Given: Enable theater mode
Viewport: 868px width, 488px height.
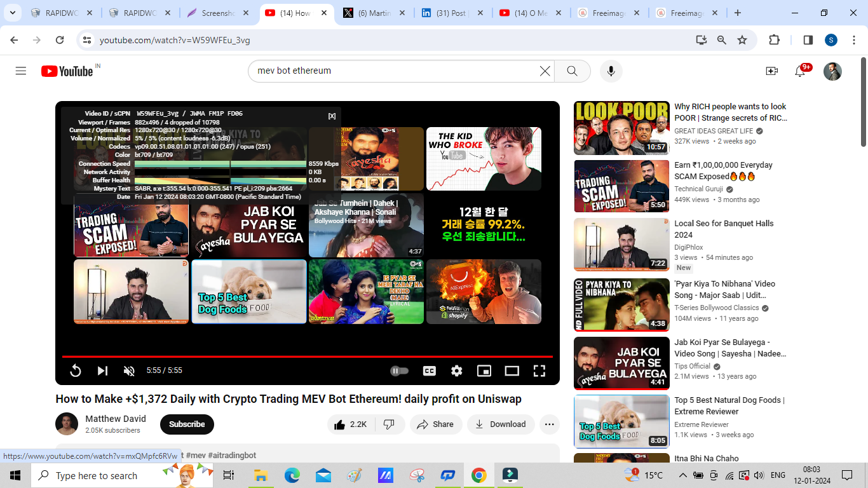Looking at the screenshot, I should click(x=512, y=370).
